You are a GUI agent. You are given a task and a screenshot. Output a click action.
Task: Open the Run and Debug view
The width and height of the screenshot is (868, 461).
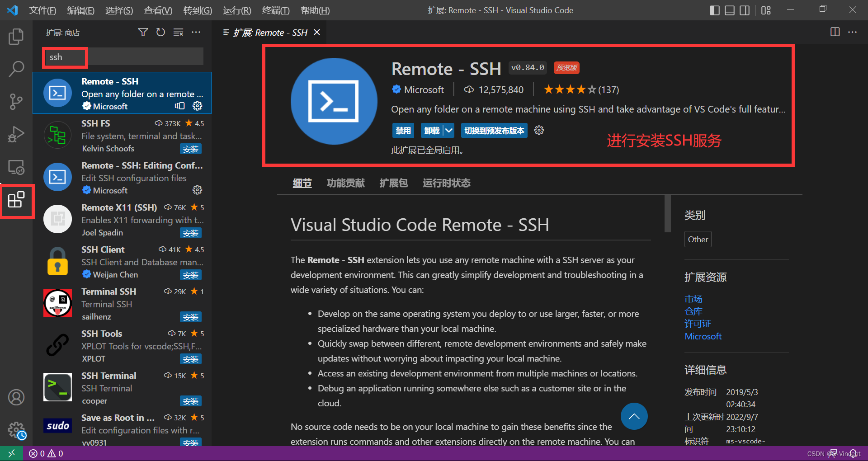(x=16, y=134)
